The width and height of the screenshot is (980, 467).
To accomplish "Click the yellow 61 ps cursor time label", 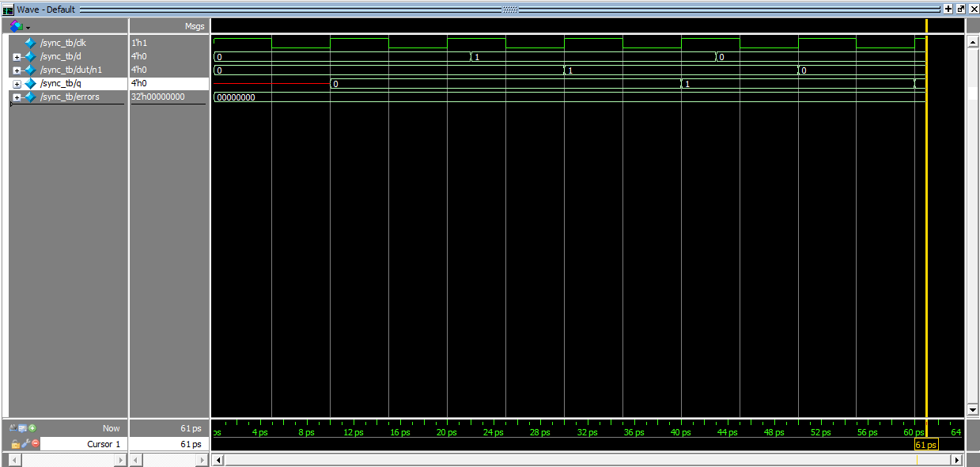I will pos(926,445).
